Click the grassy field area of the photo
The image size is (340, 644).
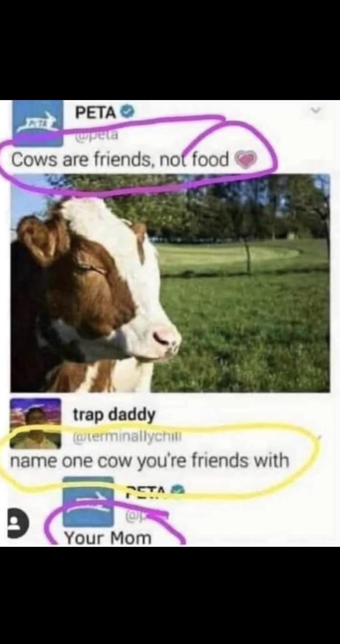(246, 320)
